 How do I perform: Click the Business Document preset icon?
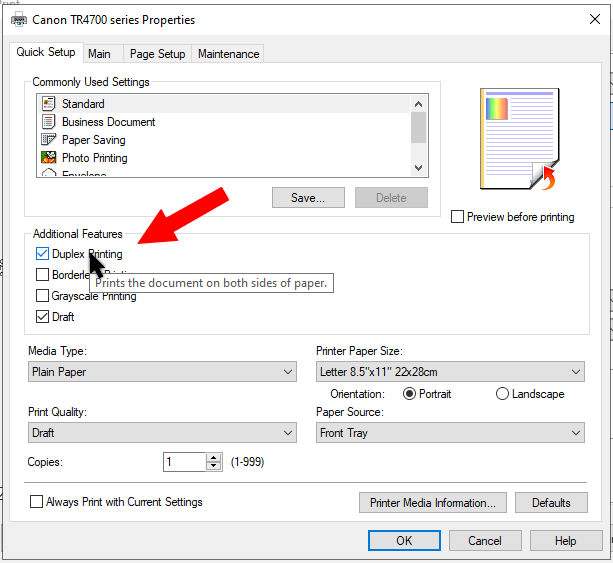point(48,122)
